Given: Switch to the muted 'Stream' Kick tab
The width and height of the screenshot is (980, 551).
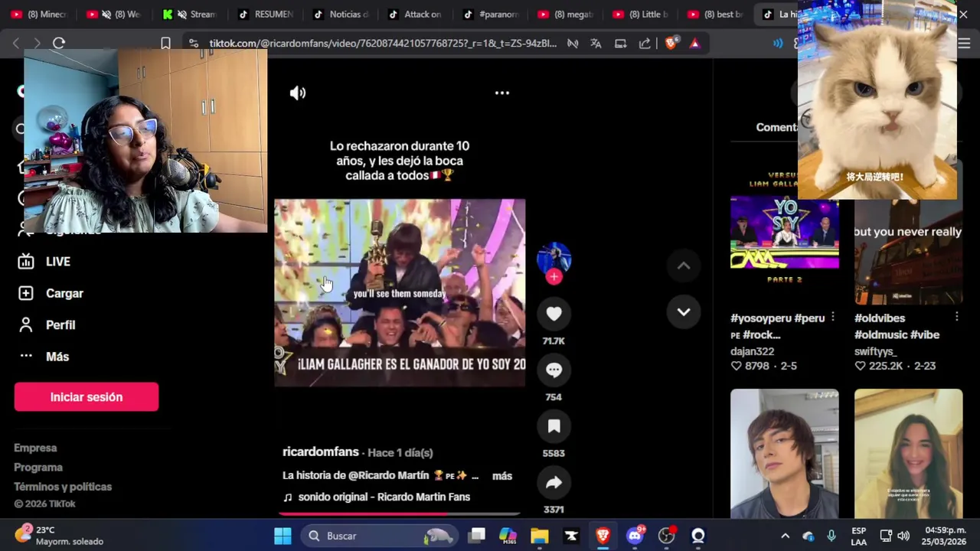Looking at the screenshot, I should tap(189, 14).
